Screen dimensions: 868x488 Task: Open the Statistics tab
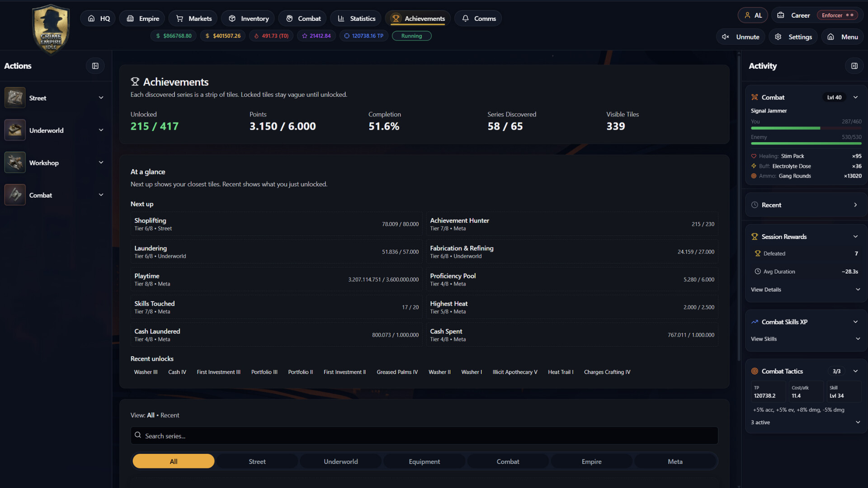point(356,19)
